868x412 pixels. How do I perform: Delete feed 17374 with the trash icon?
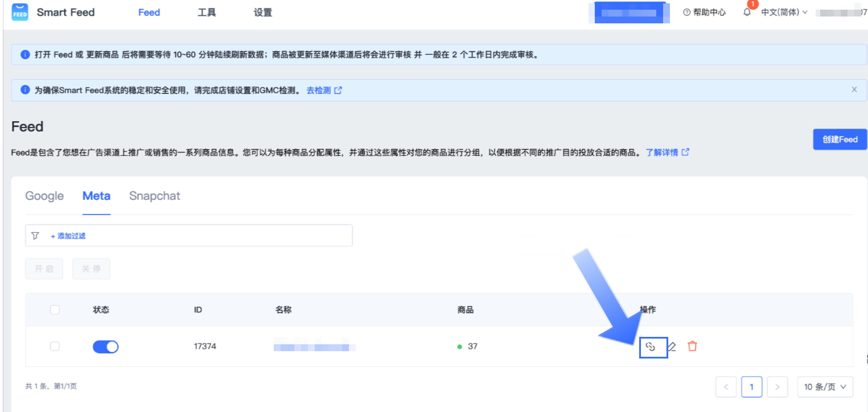click(x=692, y=346)
